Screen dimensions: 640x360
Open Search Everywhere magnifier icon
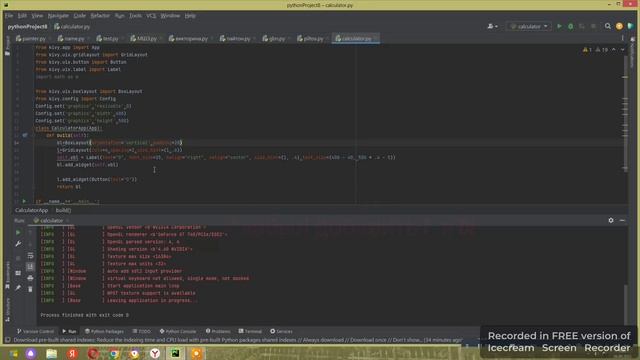click(x=608, y=26)
